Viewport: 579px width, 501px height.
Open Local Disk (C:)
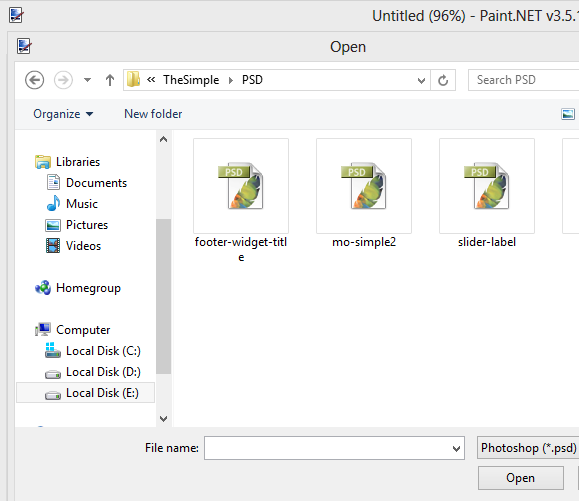click(103, 351)
